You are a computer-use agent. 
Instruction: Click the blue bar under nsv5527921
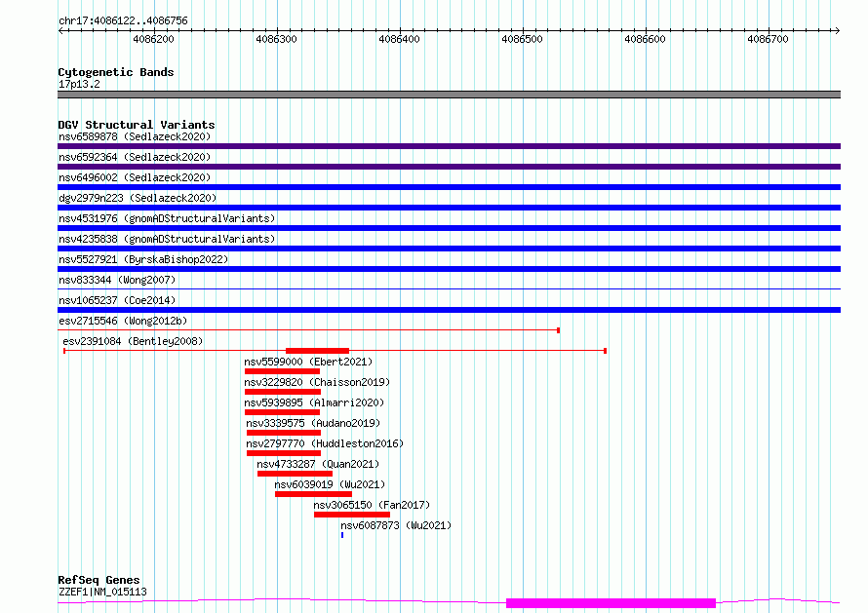click(x=449, y=269)
